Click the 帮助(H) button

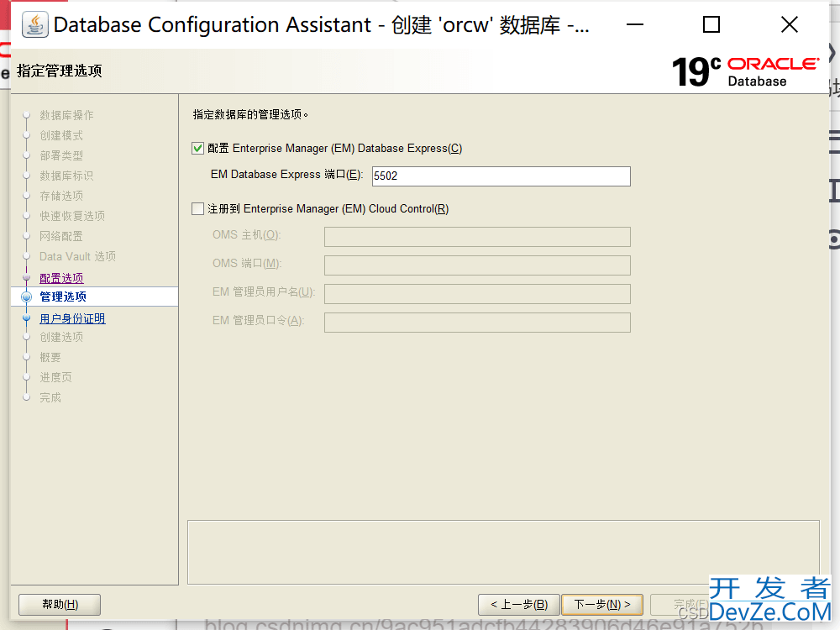point(60,605)
